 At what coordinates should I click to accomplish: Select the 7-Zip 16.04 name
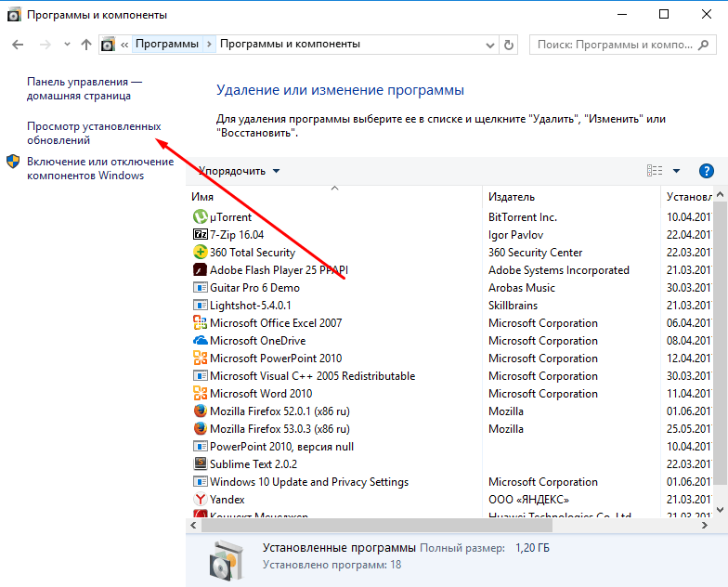point(237,234)
